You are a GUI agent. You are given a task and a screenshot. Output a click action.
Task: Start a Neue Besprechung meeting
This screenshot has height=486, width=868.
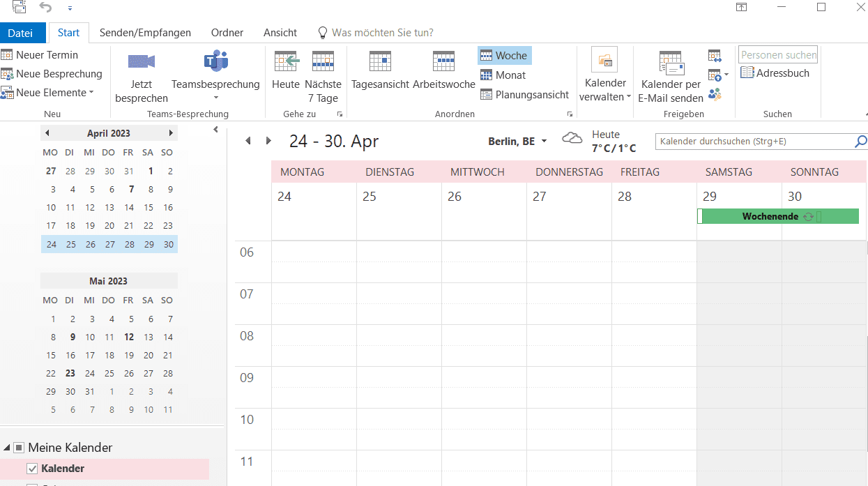coord(56,73)
